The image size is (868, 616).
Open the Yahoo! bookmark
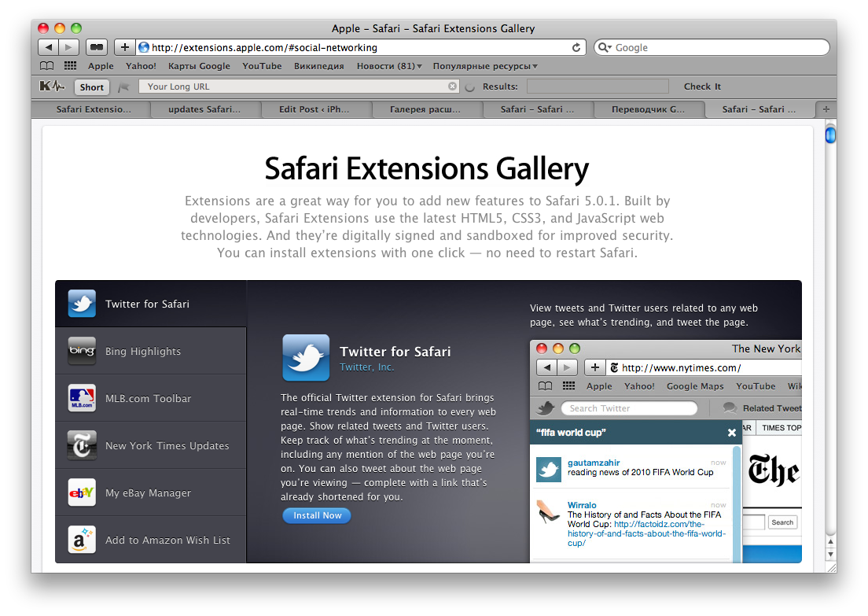[x=141, y=66]
